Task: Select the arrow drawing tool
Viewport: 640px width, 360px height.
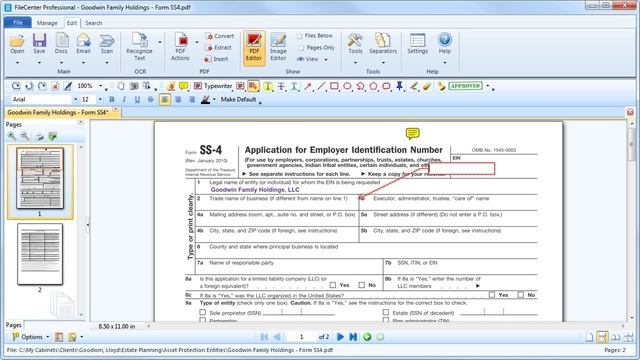Action: (308, 86)
